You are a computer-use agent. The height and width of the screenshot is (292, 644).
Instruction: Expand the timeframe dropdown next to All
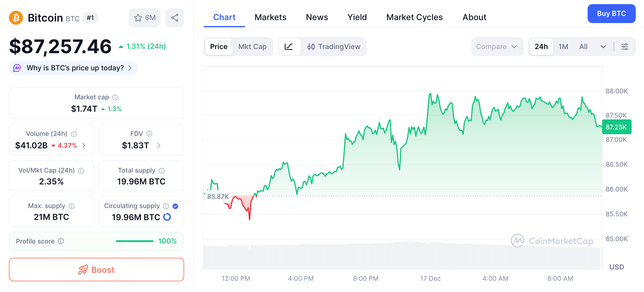603,46
